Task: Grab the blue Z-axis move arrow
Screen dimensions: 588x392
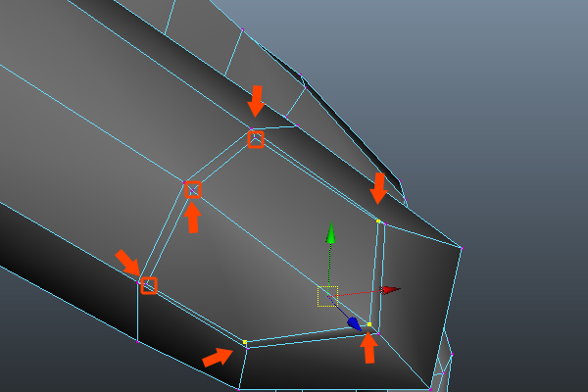Action: 355,323
